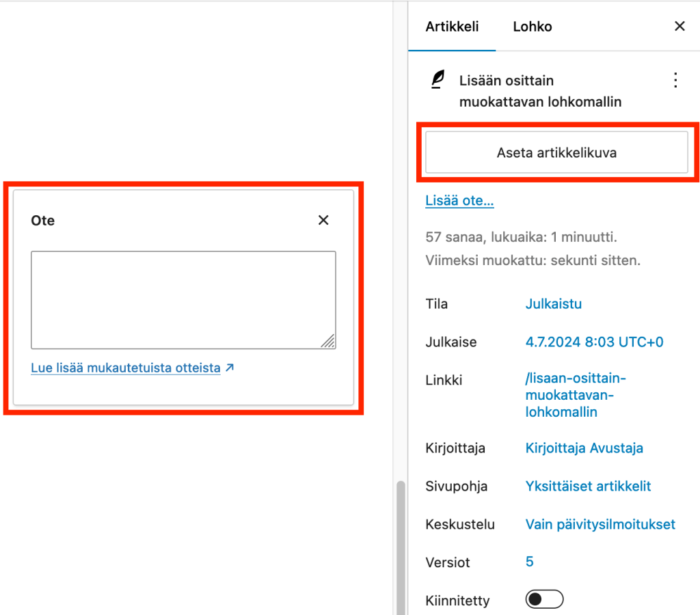Switch to the Artikkeli tab
700x615 pixels.
pos(452,27)
